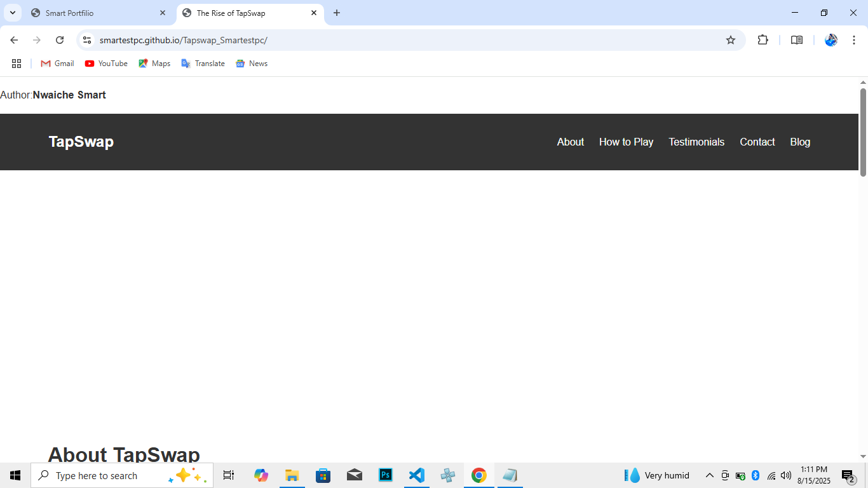This screenshot has height=488, width=868.
Task: Click the page vertical scrollbar thumb
Action: [863, 132]
